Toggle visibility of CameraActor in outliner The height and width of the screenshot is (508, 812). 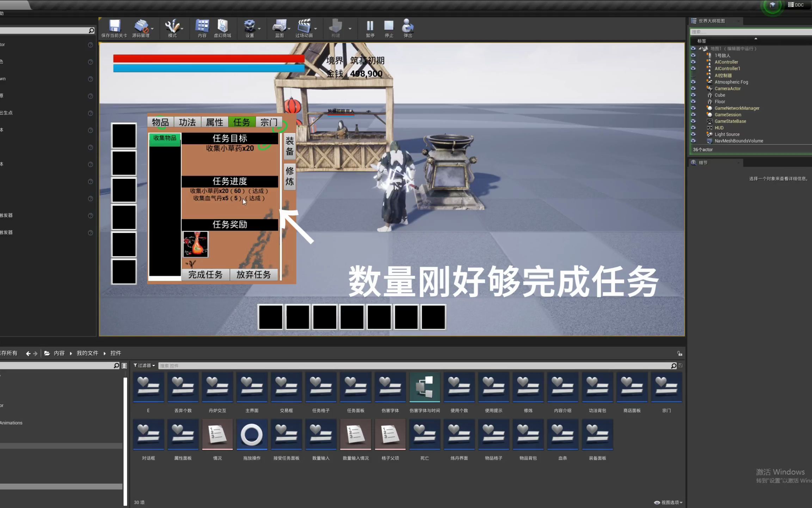tap(693, 89)
